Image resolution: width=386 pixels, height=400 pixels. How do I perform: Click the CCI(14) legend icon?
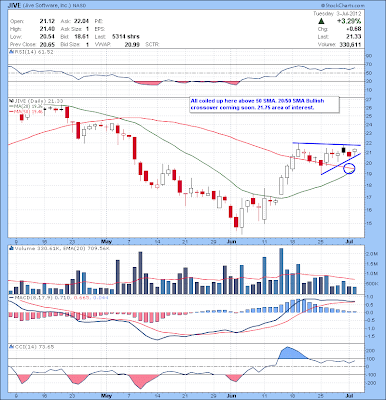coord(10,347)
